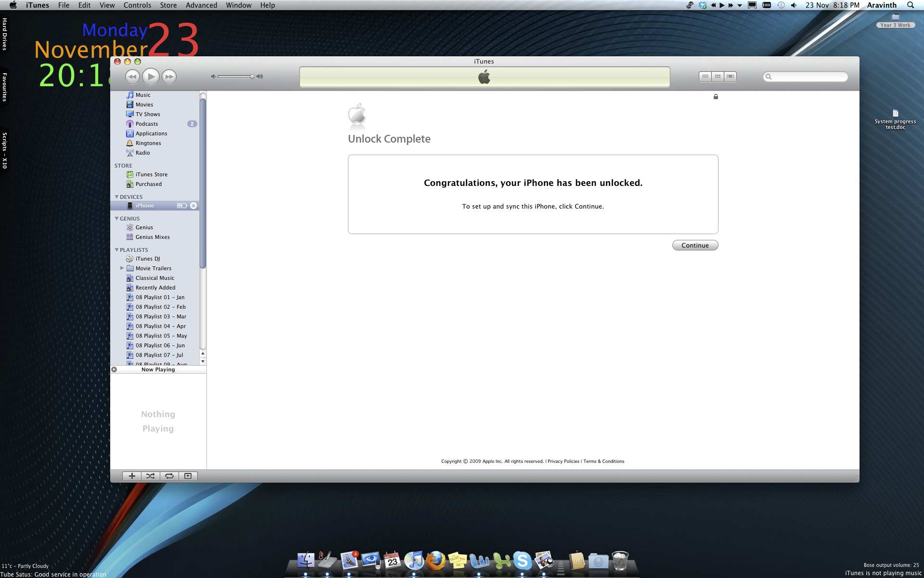Toggle shuffle mode
This screenshot has width=924, height=578.
click(150, 476)
